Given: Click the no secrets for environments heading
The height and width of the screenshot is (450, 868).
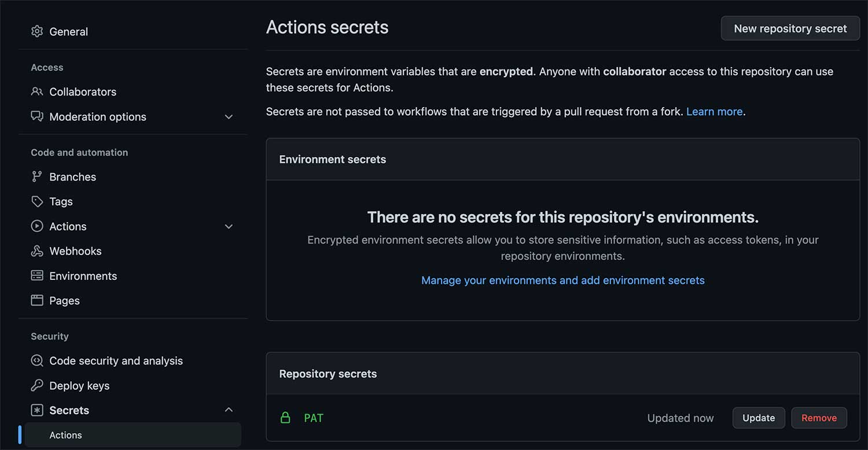Looking at the screenshot, I should point(563,217).
